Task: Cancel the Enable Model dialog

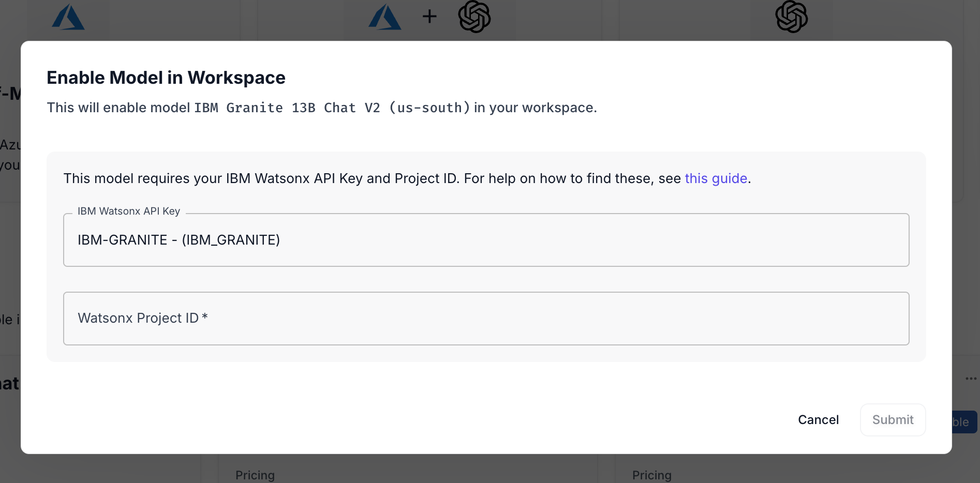Action: point(818,420)
